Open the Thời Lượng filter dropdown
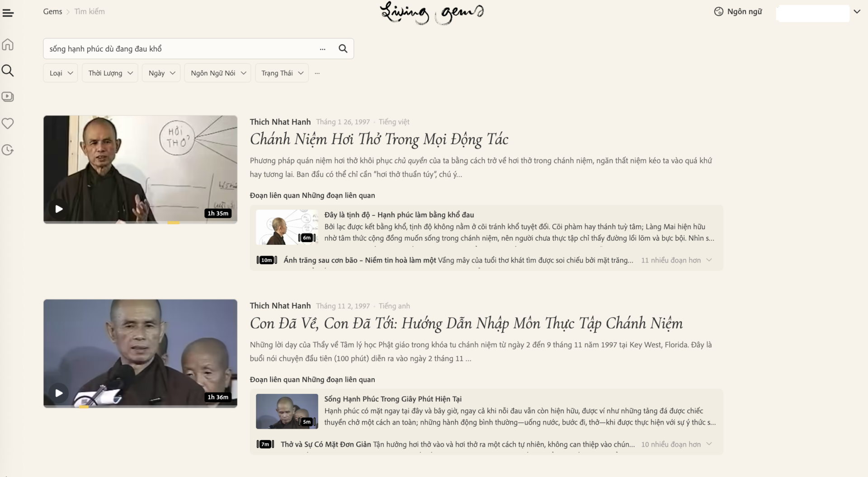The image size is (868, 477). (110, 73)
